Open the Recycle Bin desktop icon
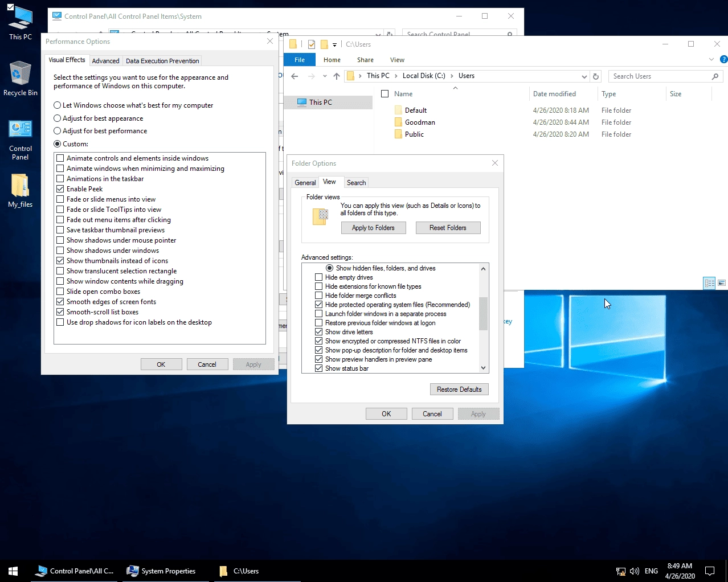728x582 pixels. click(21, 79)
